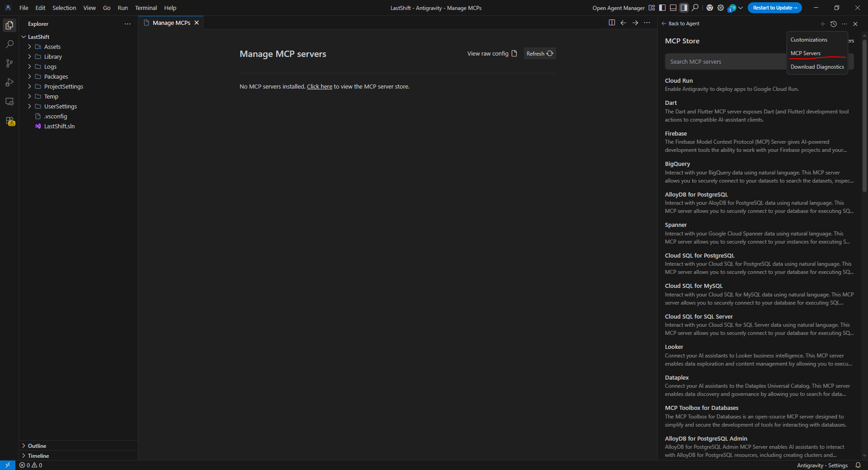Collapse the LastShift root folder
868x470 pixels.
tap(24, 37)
